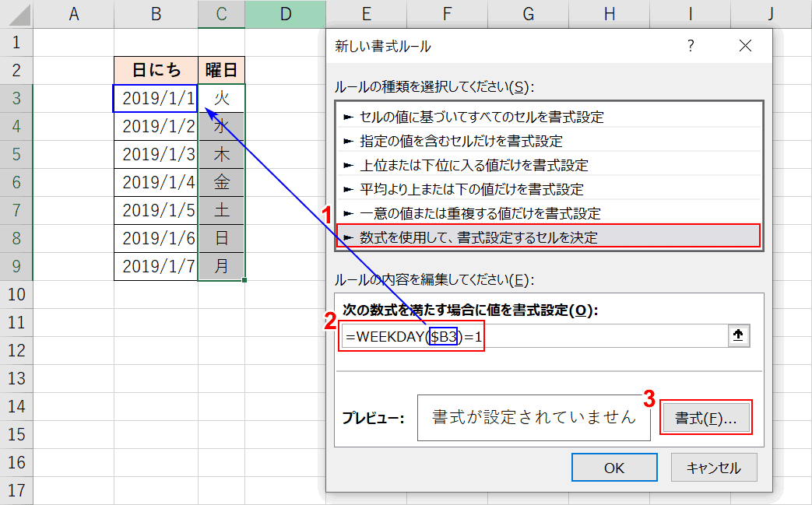
Task: Select column C header
Action: coord(222,14)
